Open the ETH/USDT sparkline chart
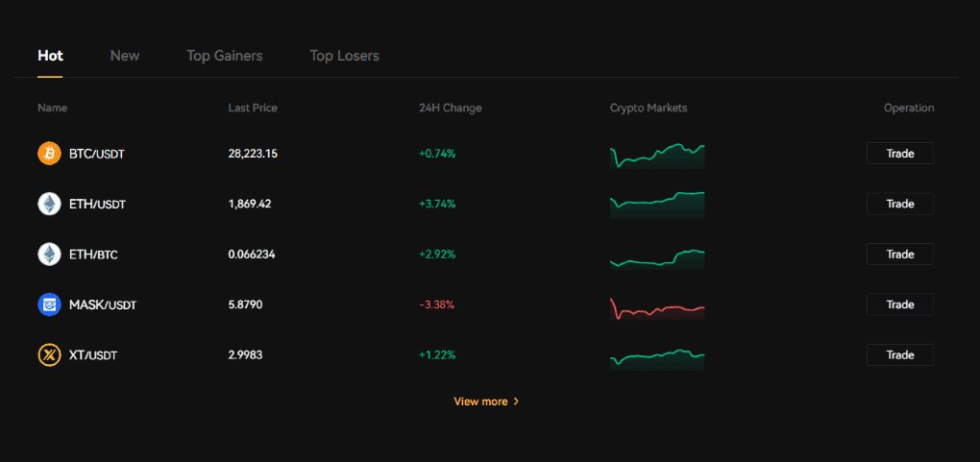The image size is (980, 462). [x=657, y=206]
